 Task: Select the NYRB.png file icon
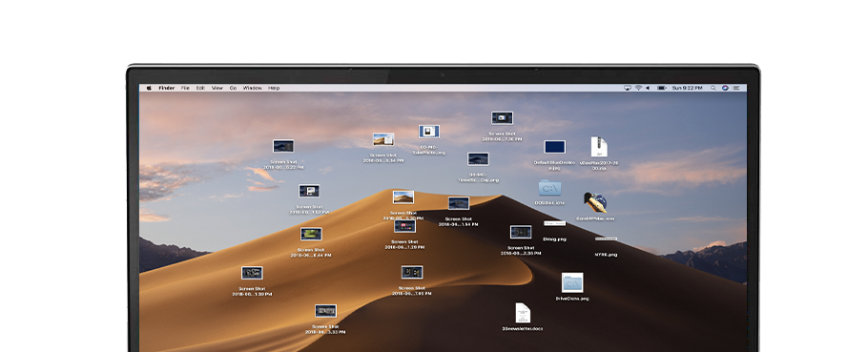606,238
